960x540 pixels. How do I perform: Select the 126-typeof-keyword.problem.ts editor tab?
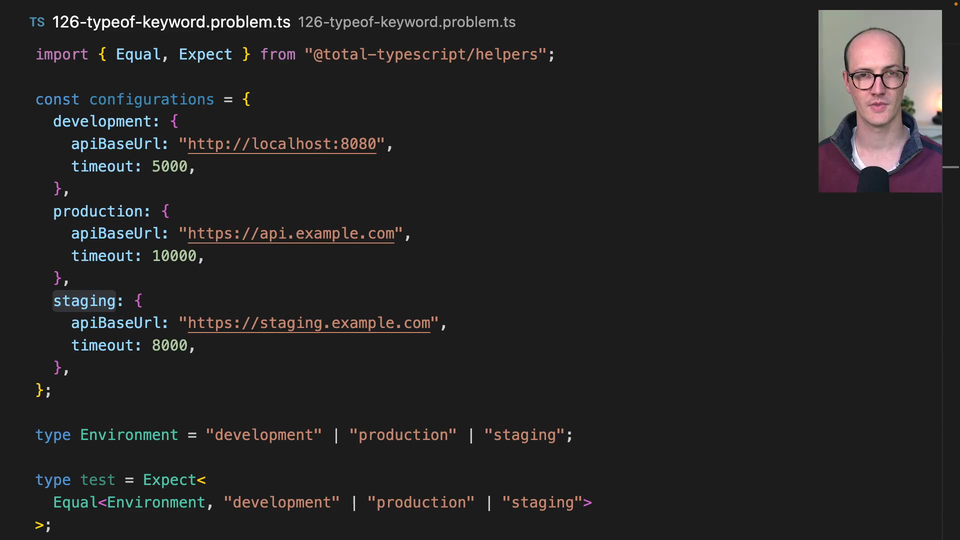(171, 22)
